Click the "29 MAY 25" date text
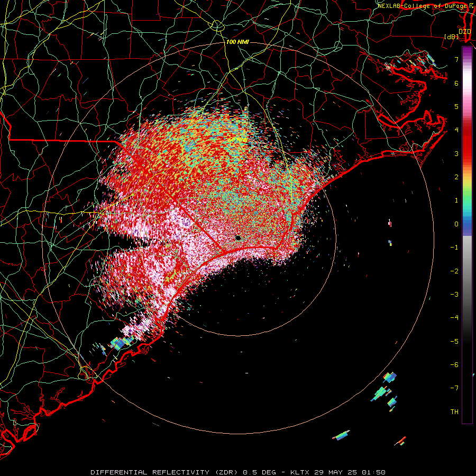Image resolution: width=476 pixels, height=476 pixels. [335, 472]
